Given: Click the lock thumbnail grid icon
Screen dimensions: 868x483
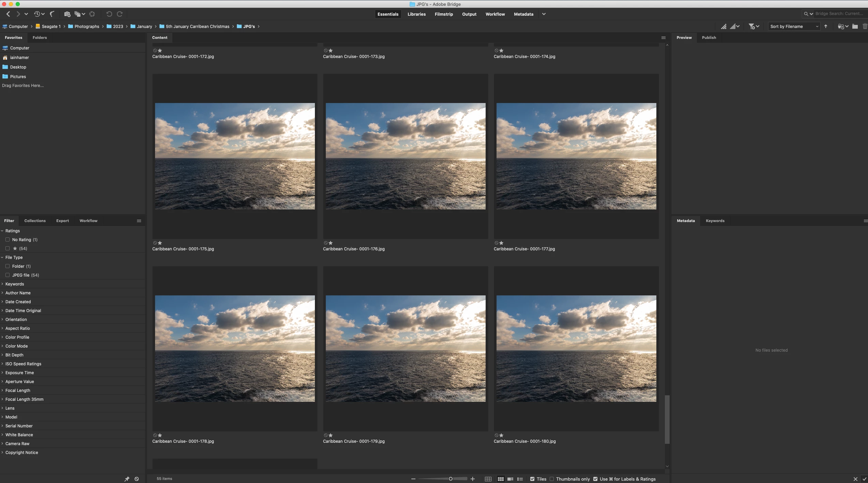Looking at the screenshot, I should (488, 479).
